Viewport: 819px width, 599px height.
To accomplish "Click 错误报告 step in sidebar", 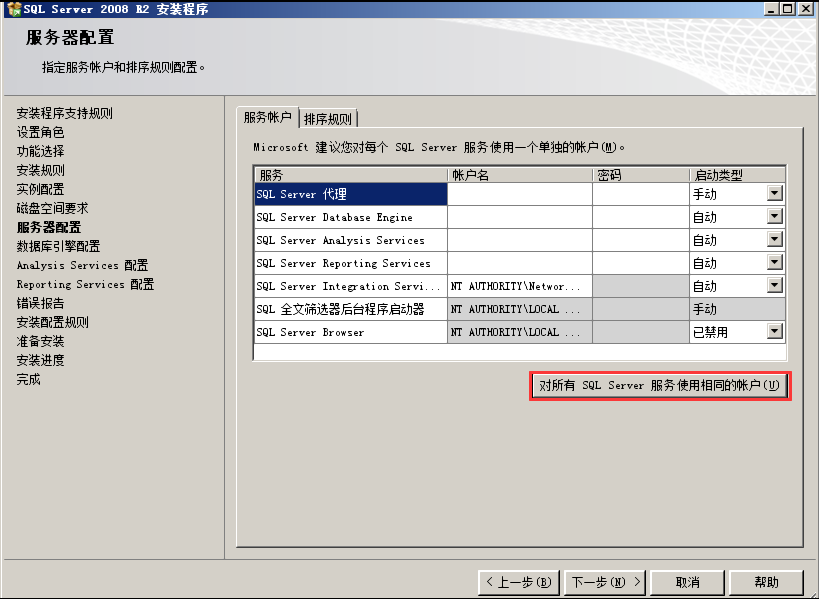I will (40, 303).
